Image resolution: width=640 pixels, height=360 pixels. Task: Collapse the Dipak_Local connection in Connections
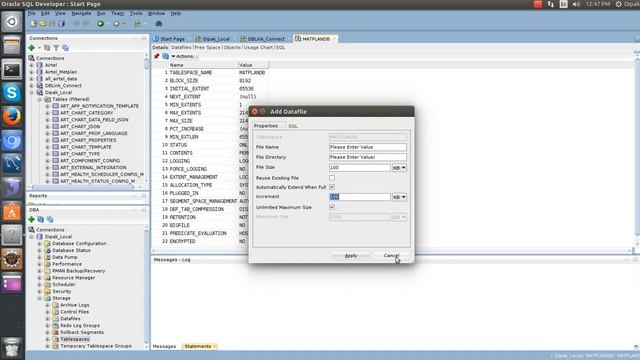coord(31,92)
